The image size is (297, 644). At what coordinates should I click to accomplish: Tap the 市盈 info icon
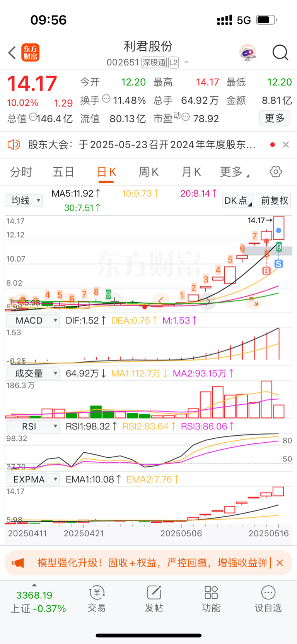point(186,117)
